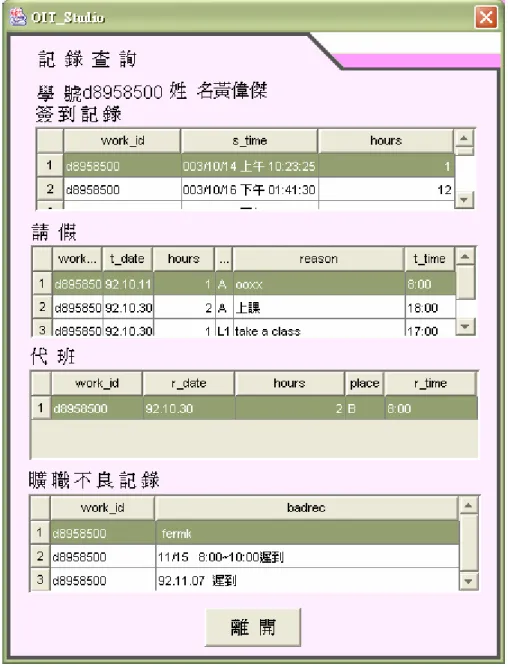Viewport: 508px width, 667px height.
Task: Click the place column header
Action: (364, 383)
